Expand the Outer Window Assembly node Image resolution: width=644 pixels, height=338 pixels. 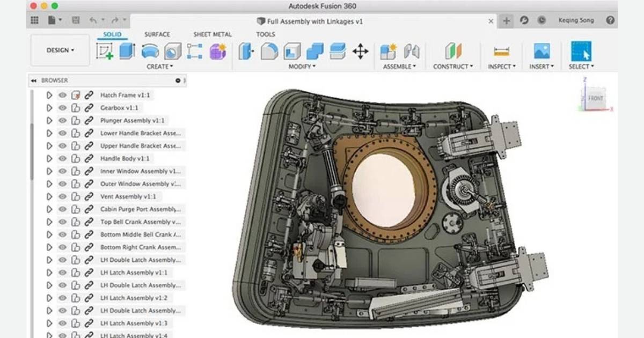tap(49, 183)
